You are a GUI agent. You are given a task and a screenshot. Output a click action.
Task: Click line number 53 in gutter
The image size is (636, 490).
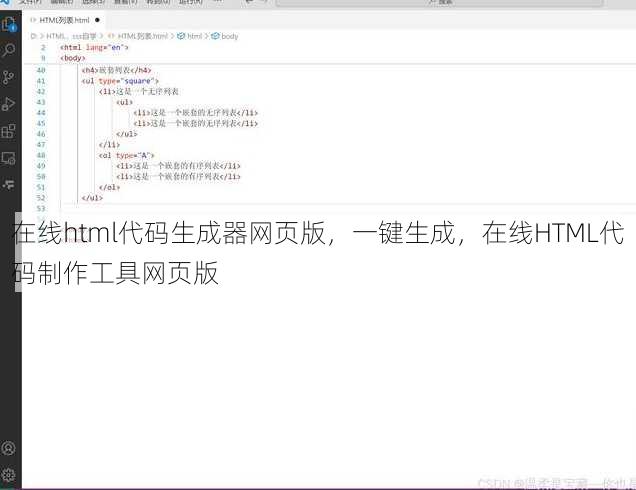point(41,208)
